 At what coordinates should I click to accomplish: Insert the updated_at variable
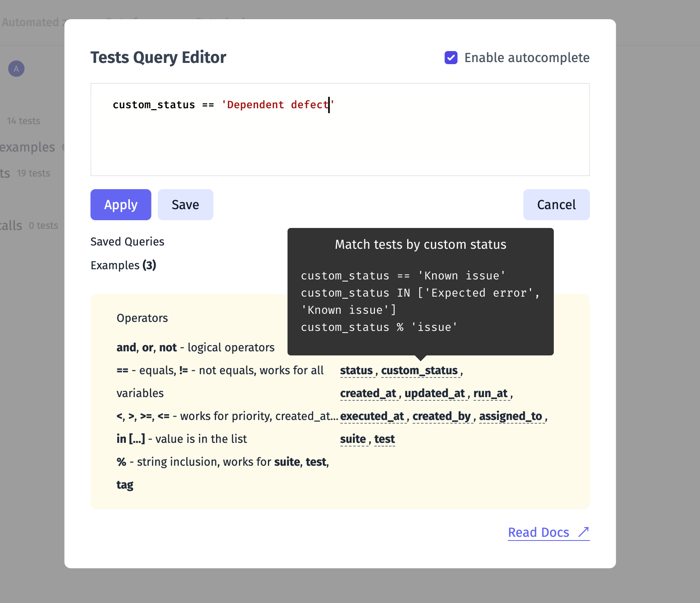[x=435, y=393]
